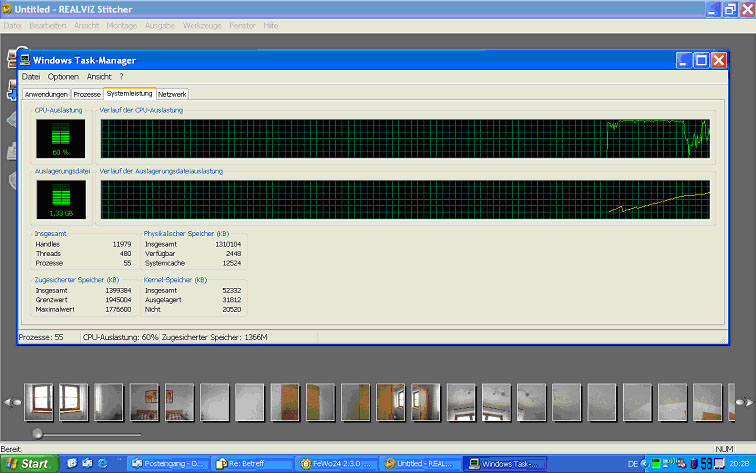Open Posteingang Outlook taskbar item

tap(170, 464)
